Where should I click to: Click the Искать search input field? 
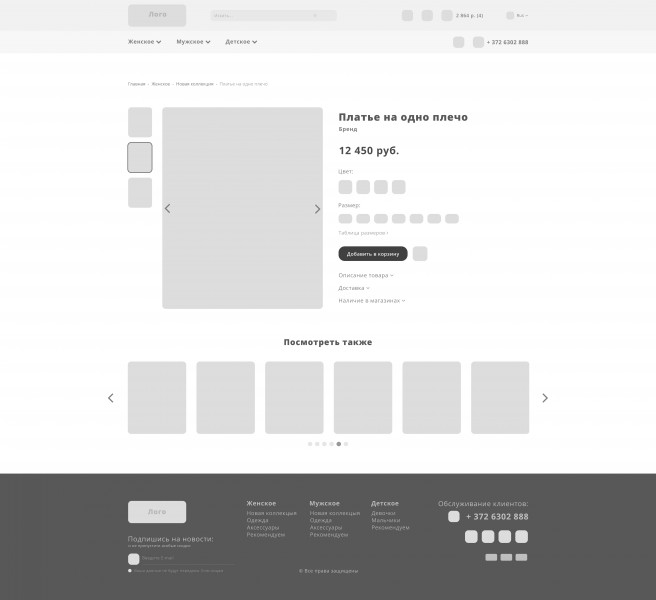(274, 15)
